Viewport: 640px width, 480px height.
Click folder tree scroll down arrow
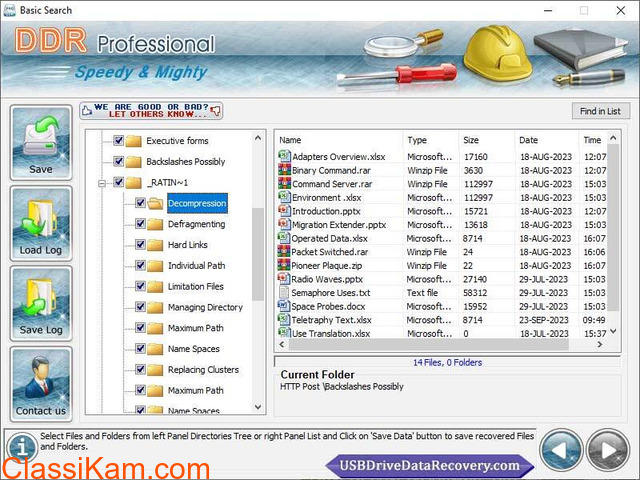tap(258, 407)
